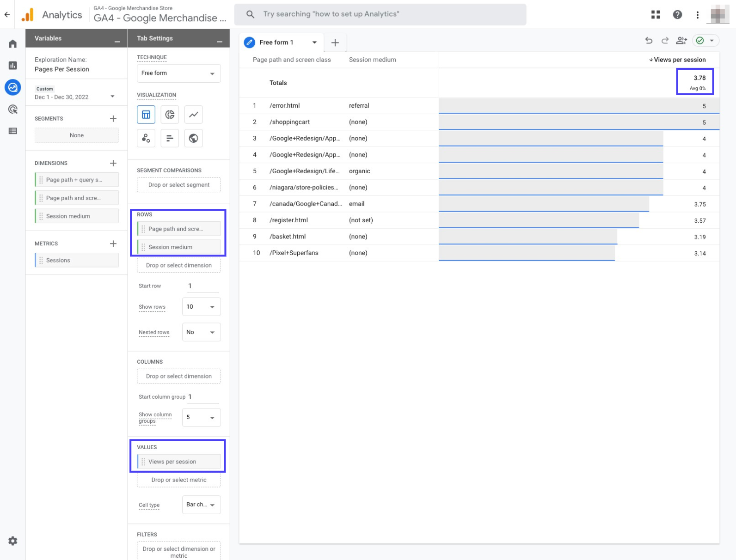Click the /shoppingcart row
736x560 pixels.
click(x=479, y=122)
